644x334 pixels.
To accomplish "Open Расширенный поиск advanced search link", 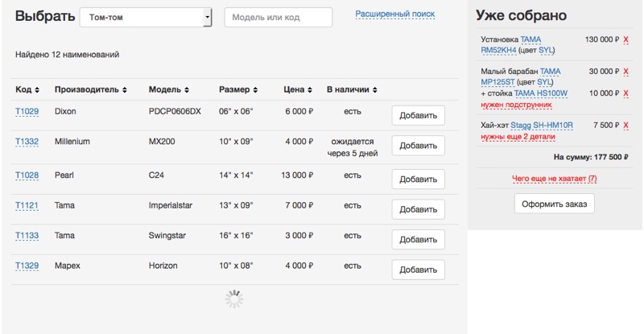I will [394, 14].
